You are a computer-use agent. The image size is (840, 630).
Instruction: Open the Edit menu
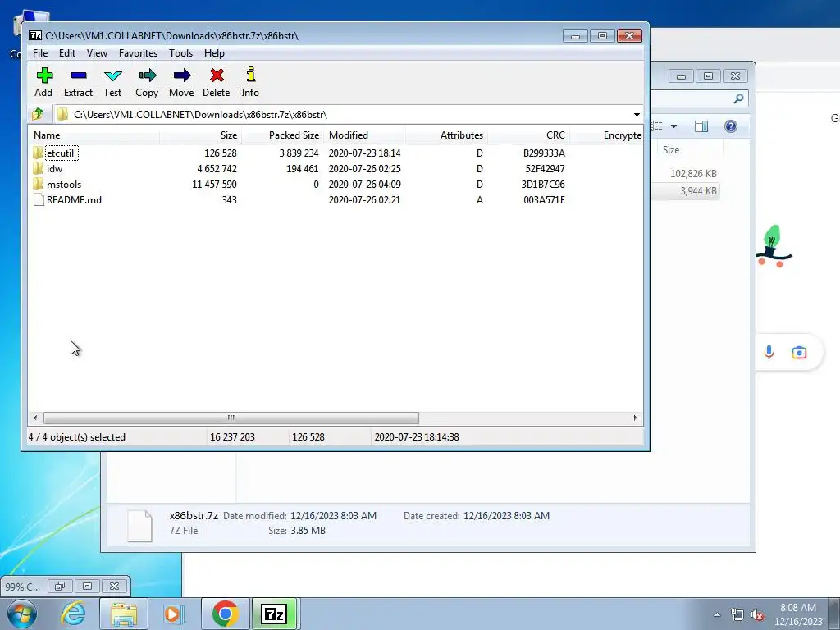tap(67, 53)
